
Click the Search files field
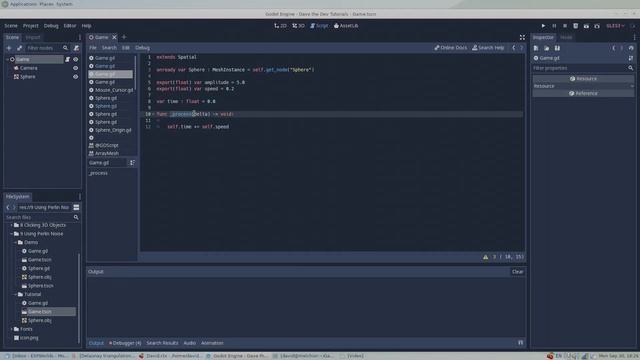click(x=42, y=218)
